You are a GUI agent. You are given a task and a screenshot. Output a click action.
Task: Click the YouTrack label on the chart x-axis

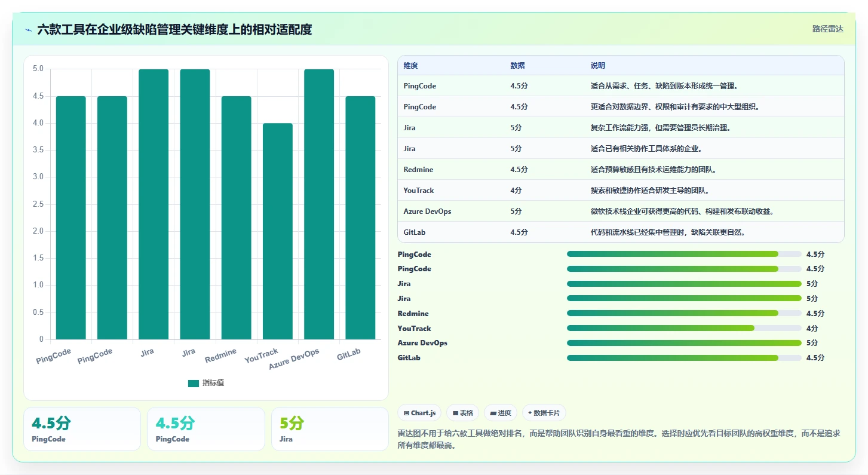tap(262, 356)
